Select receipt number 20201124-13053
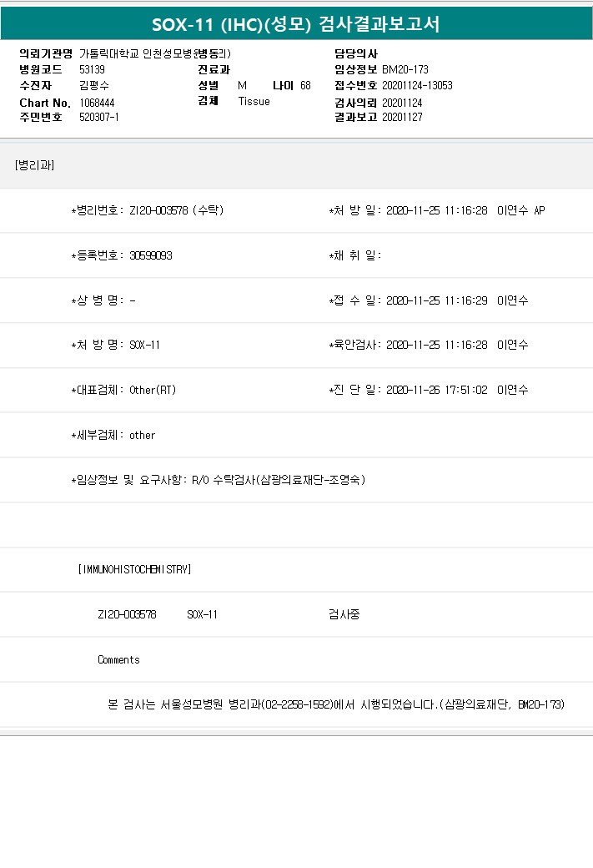 [x=417, y=85]
